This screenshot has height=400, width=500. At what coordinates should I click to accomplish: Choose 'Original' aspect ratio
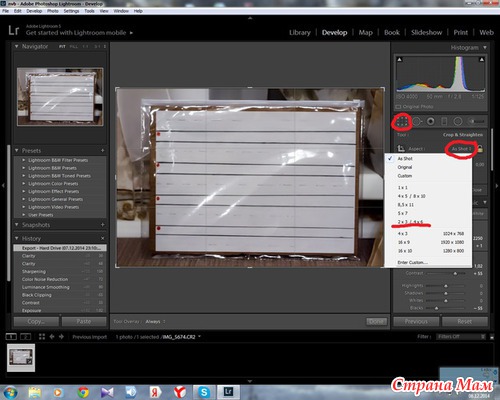[405, 167]
